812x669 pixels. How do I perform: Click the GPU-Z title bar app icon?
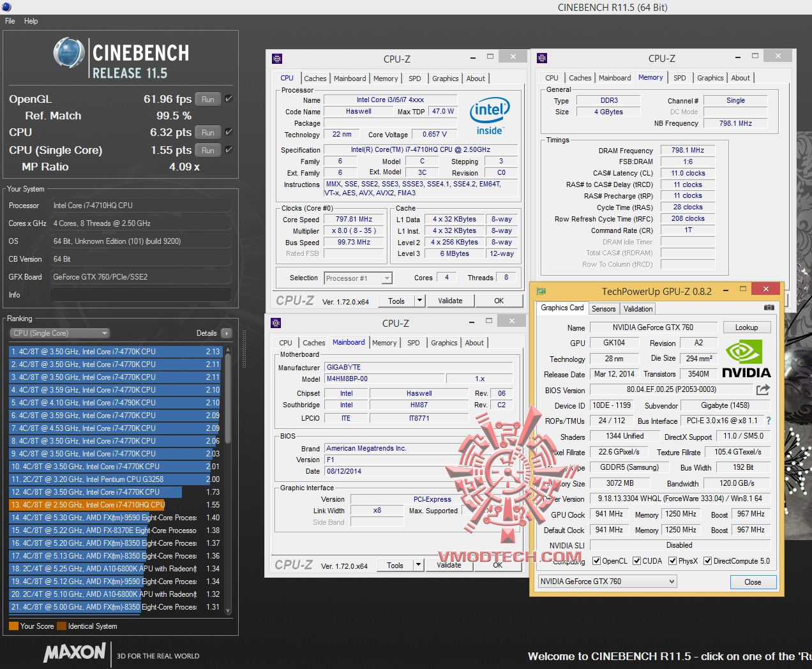(541, 291)
